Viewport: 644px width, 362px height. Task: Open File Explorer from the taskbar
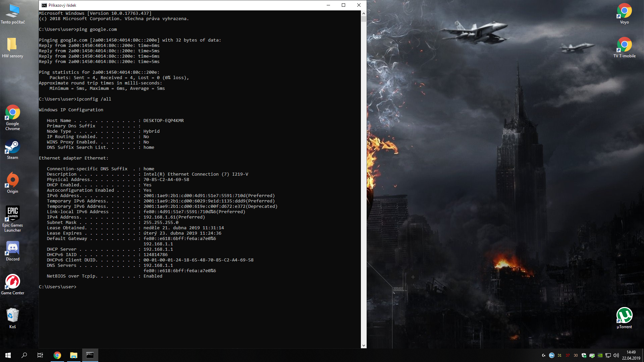point(73,355)
